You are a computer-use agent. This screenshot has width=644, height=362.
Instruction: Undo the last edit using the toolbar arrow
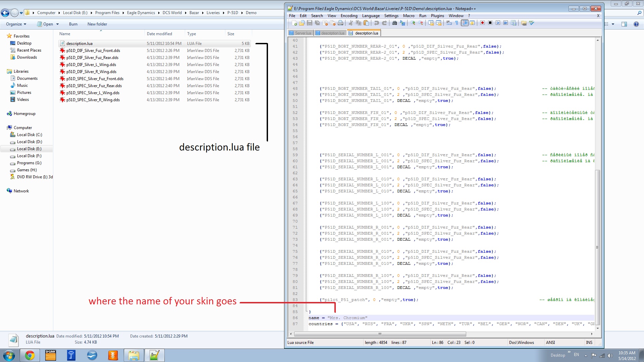pos(376,23)
